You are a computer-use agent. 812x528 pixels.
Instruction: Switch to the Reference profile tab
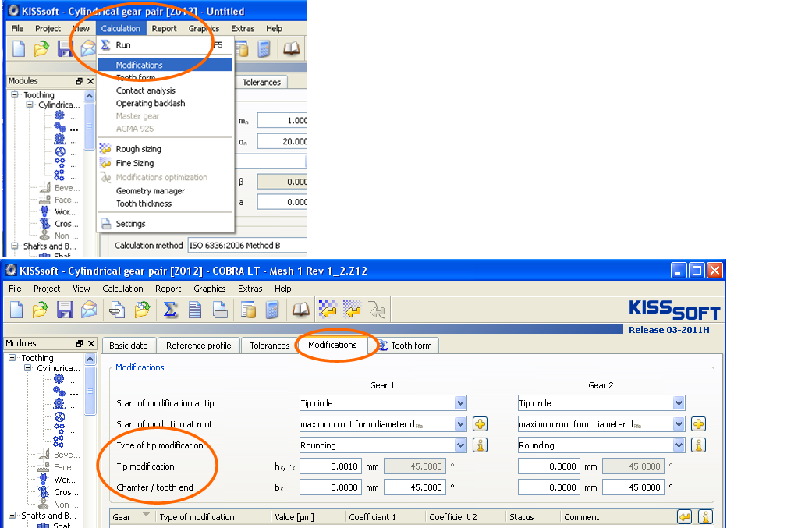pyautogui.click(x=198, y=346)
